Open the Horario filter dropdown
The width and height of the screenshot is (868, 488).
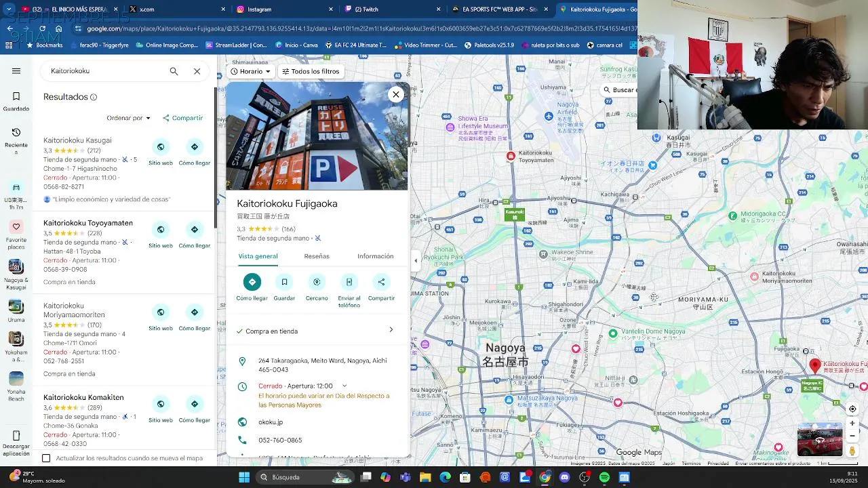pos(250,71)
